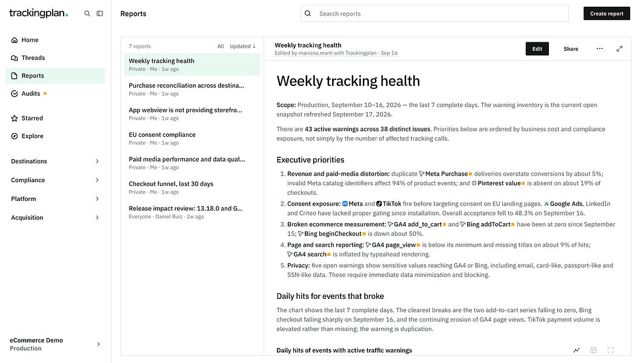Expand report to full view arrows icon
The width and height of the screenshot is (644, 363).
pyautogui.click(x=619, y=49)
